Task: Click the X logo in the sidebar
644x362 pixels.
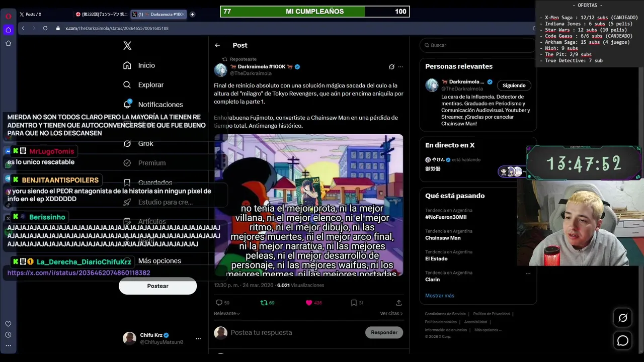Action: (x=127, y=46)
